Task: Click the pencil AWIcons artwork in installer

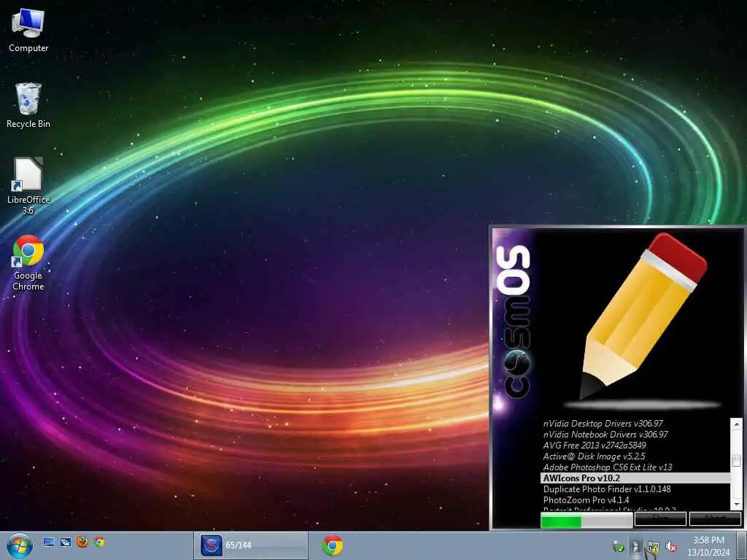Action: pyautogui.click(x=643, y=316)
